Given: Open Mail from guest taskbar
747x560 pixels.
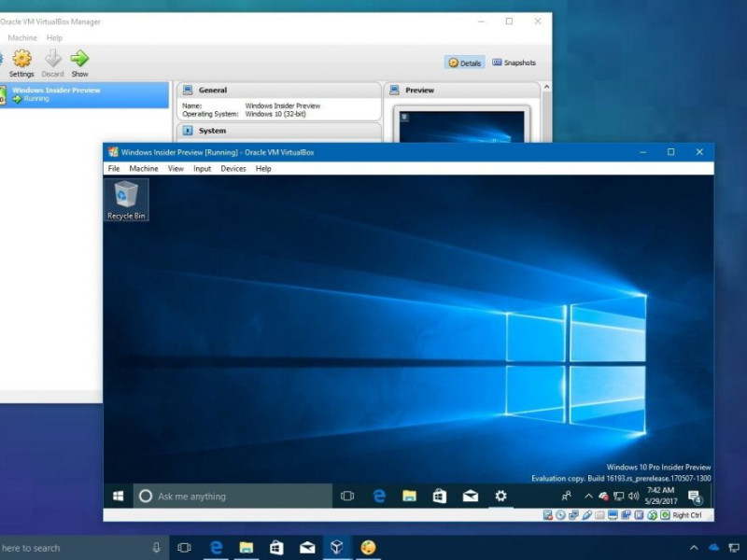Looking at the screenshot, I should 471,497.
